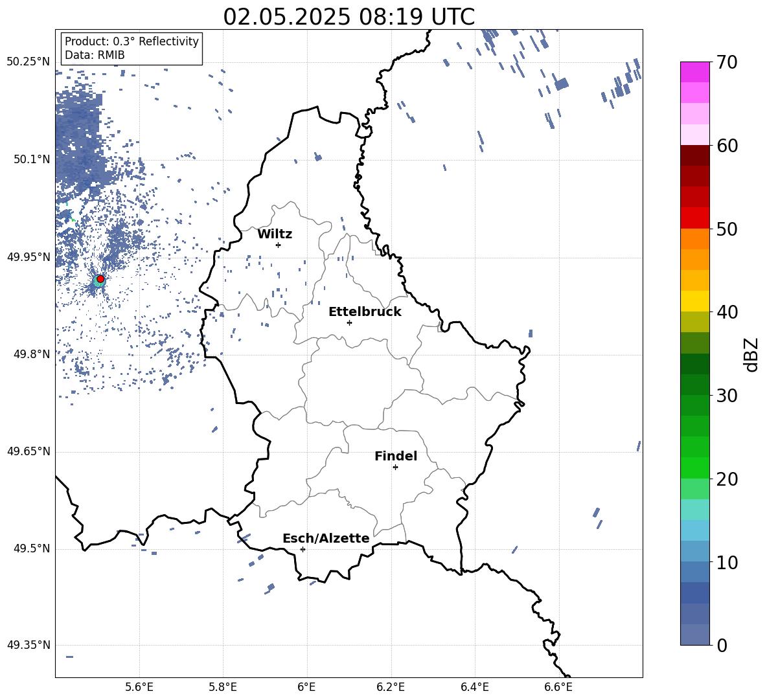The image size is (767, 700).
Task: Pick the cyan colorbar segment between 10 and 20
Action: point(694,530)
